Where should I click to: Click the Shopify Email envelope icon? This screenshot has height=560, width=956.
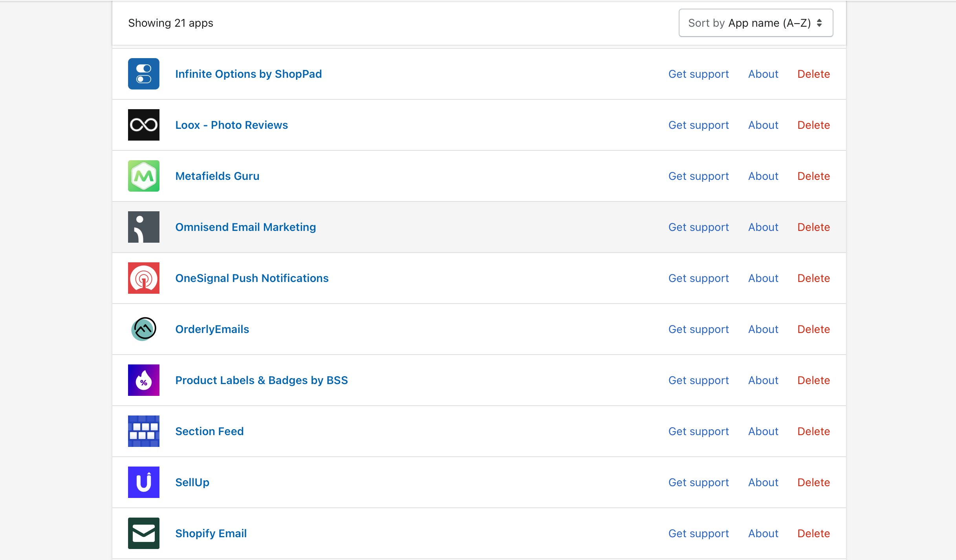(144, 533)
